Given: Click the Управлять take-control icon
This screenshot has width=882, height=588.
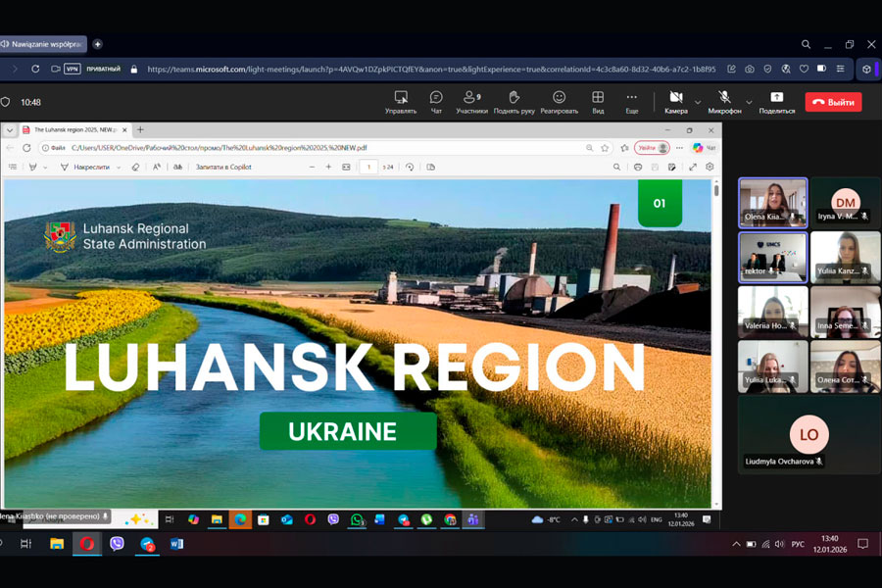Looking at the screenshot, I should pos(401,101).
